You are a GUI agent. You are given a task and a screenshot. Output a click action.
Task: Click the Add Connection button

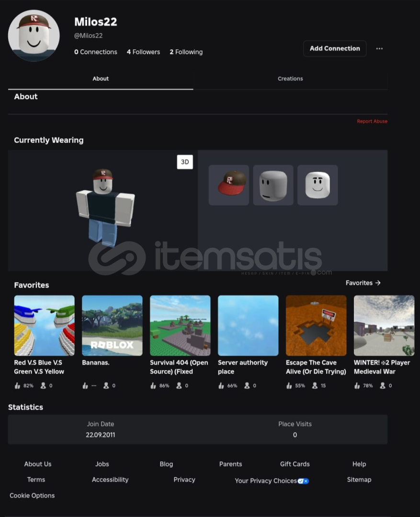click(x=335, y=48)
